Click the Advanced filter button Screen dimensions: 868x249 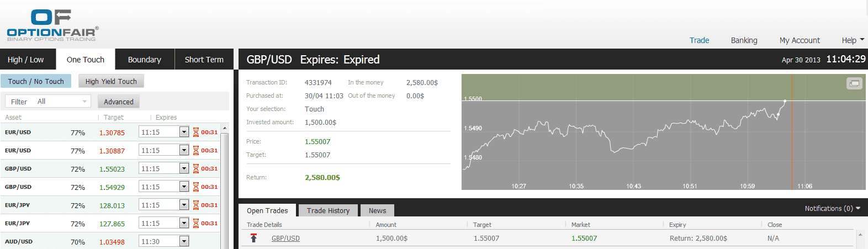[x=119, y=102]
